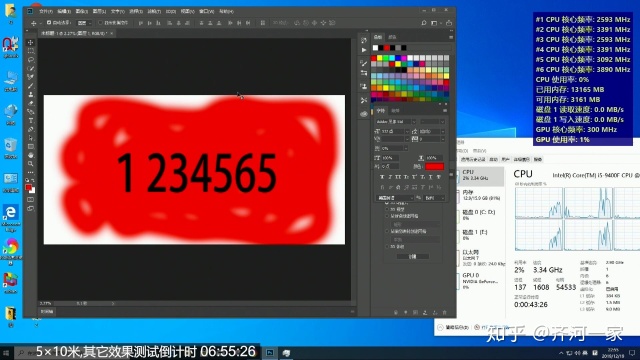Select the Move tool
Image resolution: width=640 pixels, height=360 pixels.
coord(31,42)
